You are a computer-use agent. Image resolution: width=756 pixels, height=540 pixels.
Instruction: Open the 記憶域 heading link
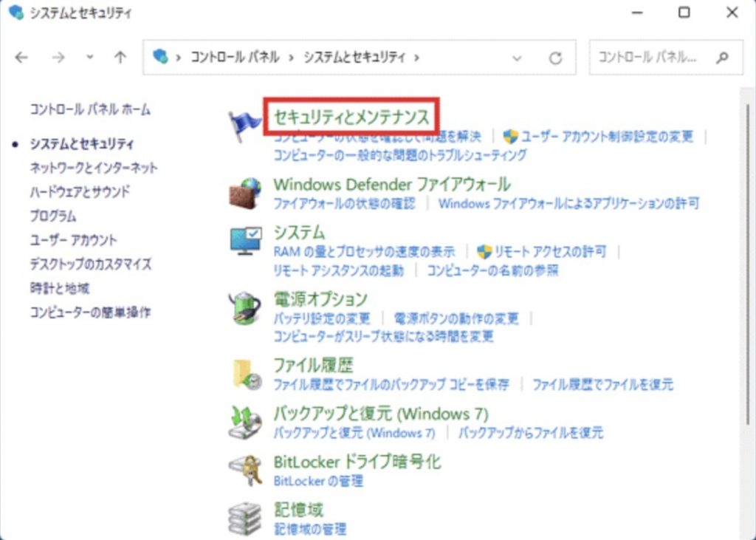(298, 510)
